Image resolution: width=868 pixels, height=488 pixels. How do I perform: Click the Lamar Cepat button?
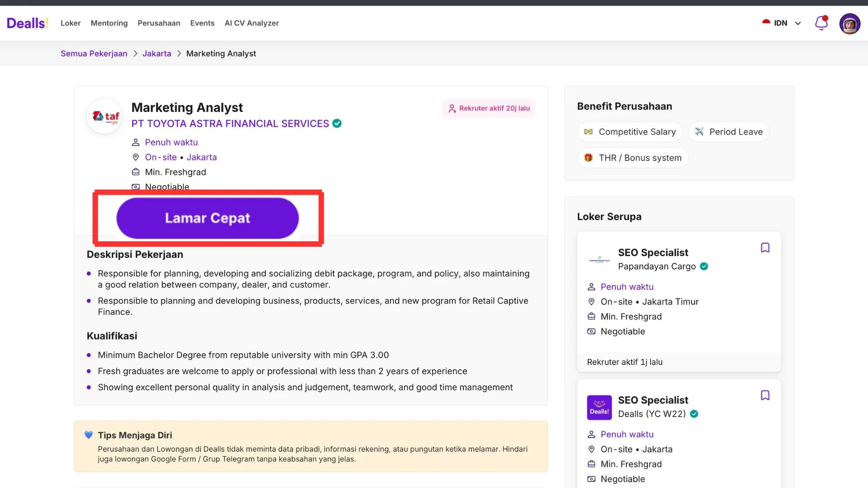[x=208, y=218]
